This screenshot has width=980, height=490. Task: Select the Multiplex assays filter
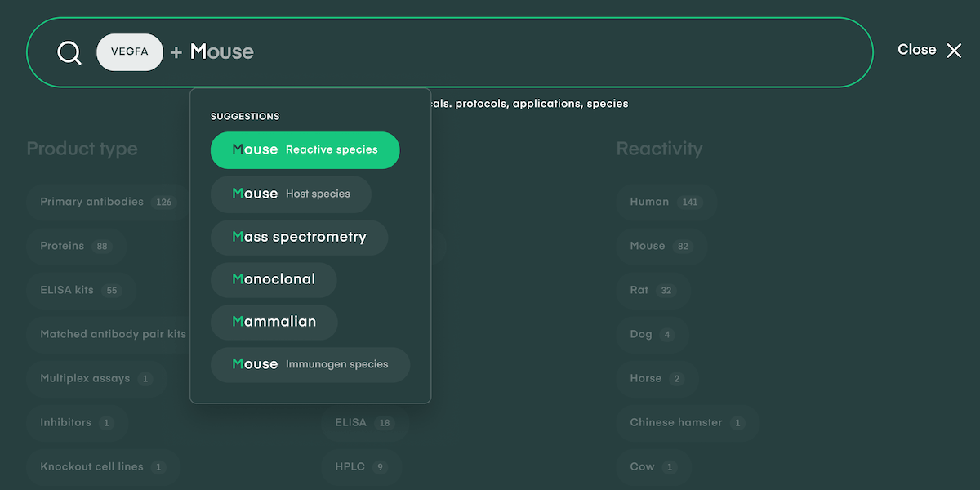click(96, 379)
